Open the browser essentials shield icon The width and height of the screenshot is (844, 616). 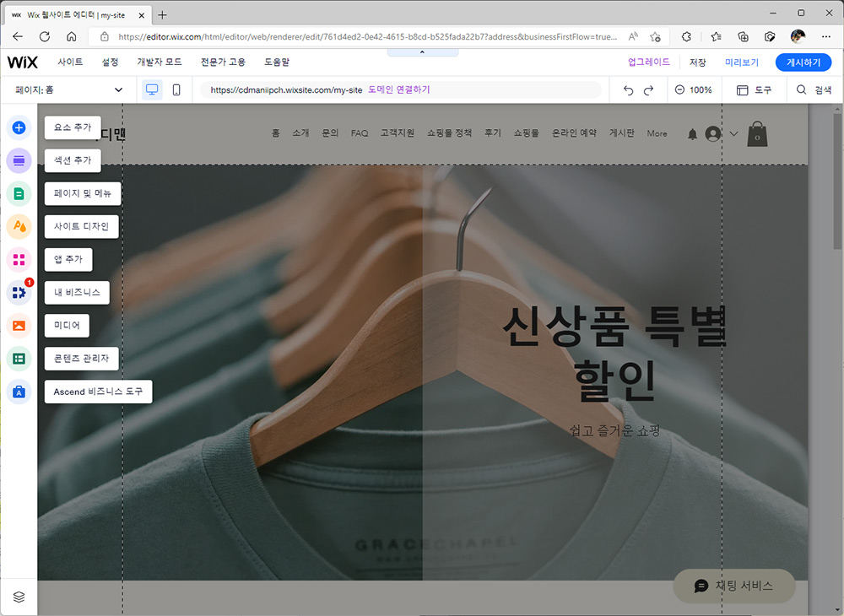coord(770,36)
